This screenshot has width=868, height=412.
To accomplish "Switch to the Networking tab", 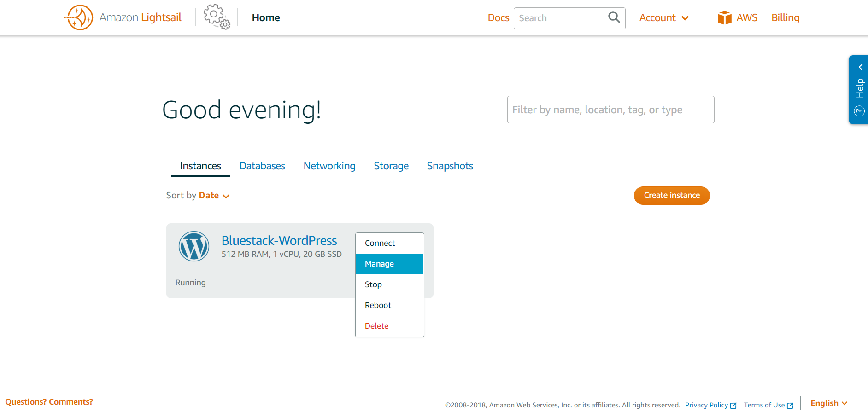I will pos(329,166).
